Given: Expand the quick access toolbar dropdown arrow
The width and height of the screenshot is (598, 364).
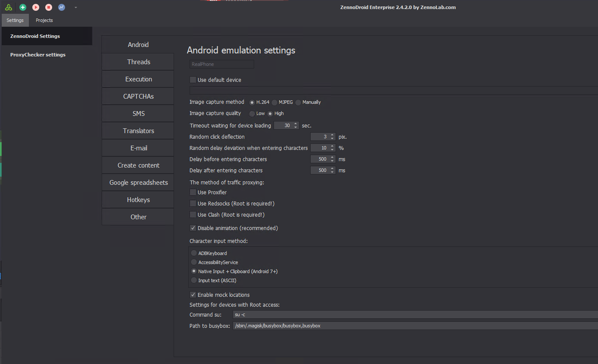Looking at the screenshot, I should click(x=76, y=7).
